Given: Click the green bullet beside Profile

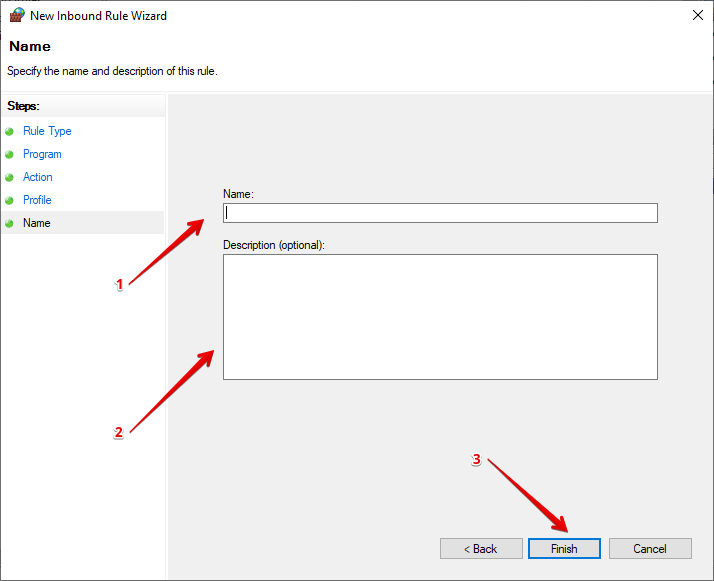Looking at the screenshot, I should [x=9, y=200].
